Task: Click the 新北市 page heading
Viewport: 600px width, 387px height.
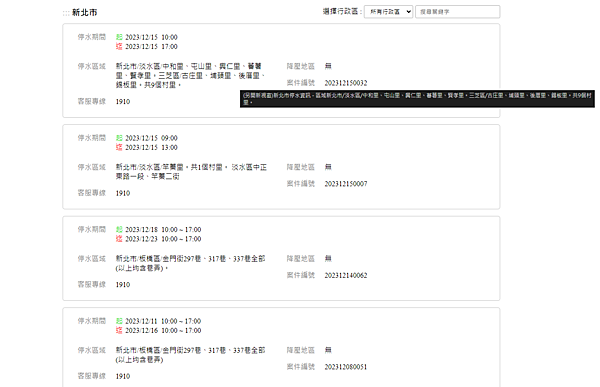Action: click(x=84, y=13)
